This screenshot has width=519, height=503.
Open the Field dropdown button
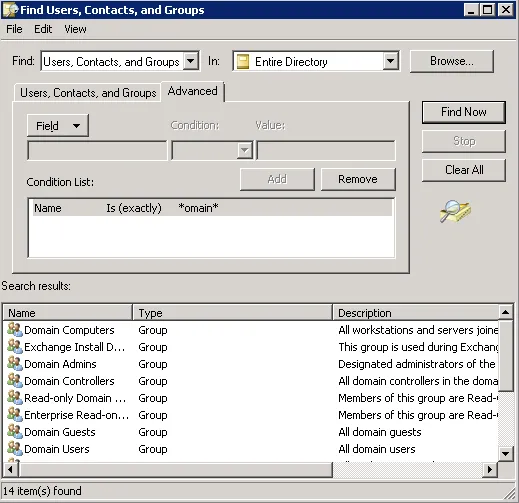[x=58, y=126]
